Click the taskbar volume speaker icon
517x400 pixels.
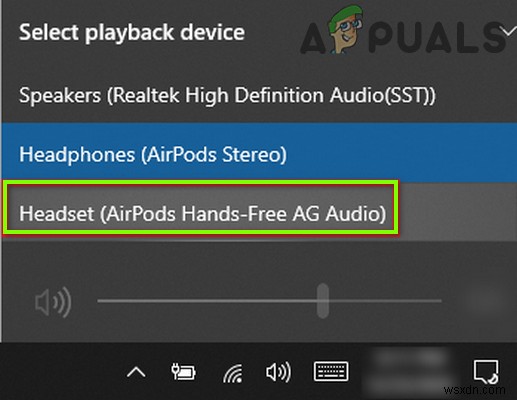click(x=278, y=372)
